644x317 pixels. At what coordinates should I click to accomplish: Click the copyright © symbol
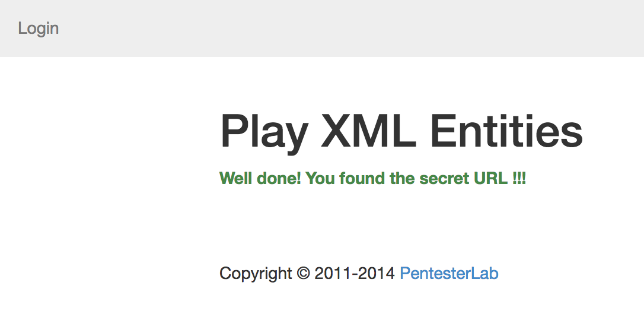click(x=303, y=274)
